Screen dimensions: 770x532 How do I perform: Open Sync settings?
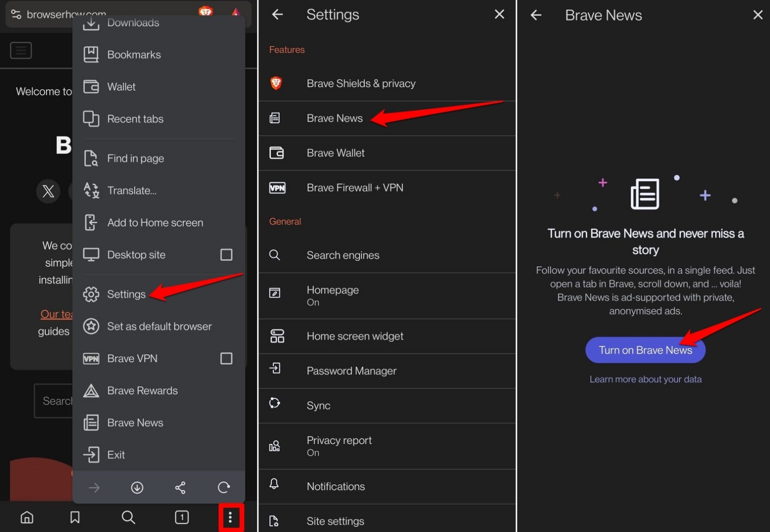[387, 405]
